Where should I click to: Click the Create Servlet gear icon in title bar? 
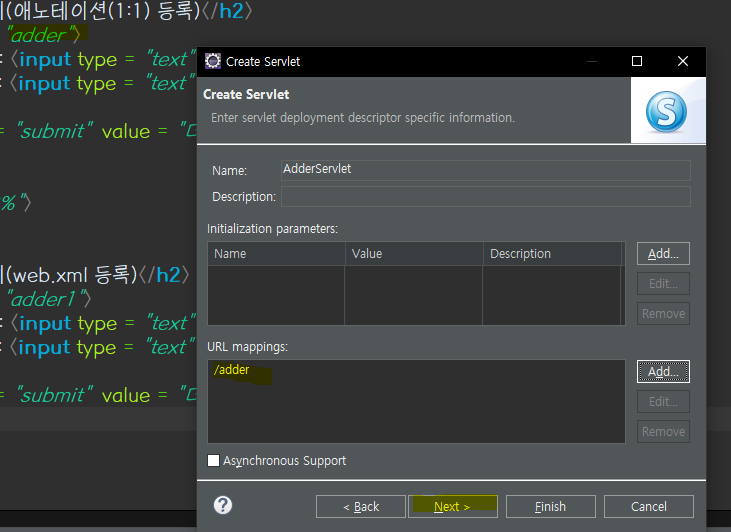[x=213, y=61]
